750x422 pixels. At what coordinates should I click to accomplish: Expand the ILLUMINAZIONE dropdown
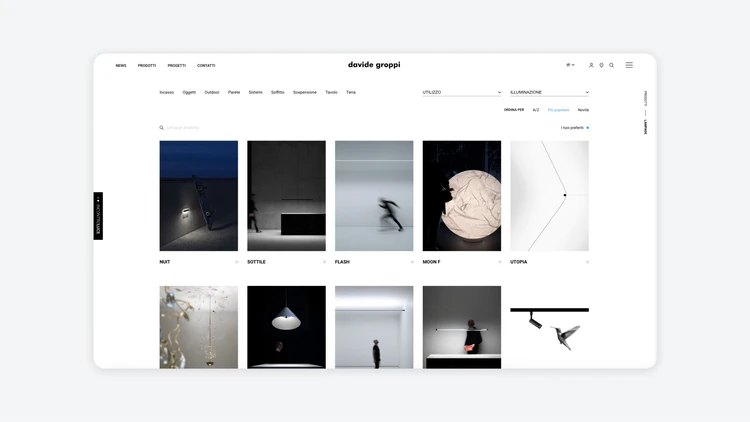549,92
